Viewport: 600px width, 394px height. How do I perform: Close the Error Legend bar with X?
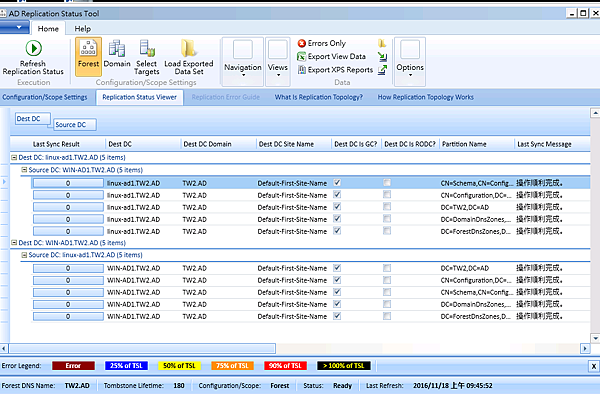click(593, 366)
